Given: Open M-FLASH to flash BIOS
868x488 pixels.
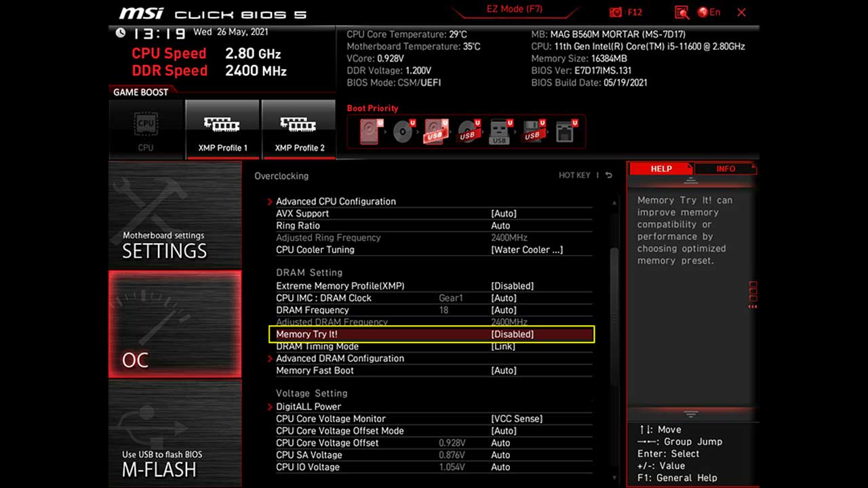Looking at the screenshot, I should tap(175, 433).
